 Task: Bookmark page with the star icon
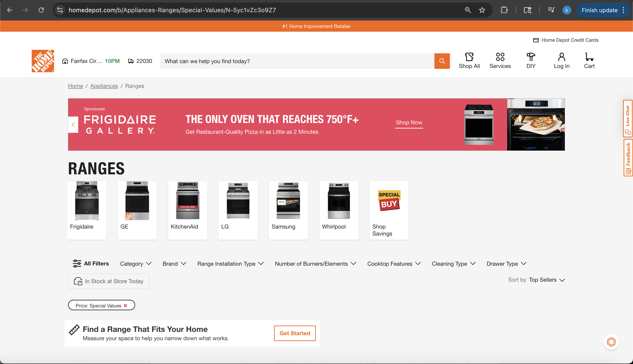pyautogui.click(x=482, y=10)
